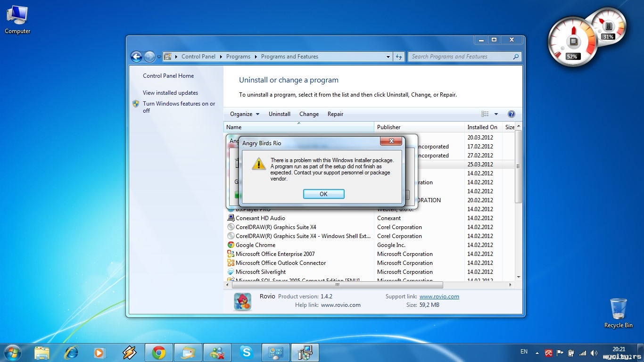Click the EN language indicator
The image size is (644, 362).
pyautogui.click(x=524, y=352)
